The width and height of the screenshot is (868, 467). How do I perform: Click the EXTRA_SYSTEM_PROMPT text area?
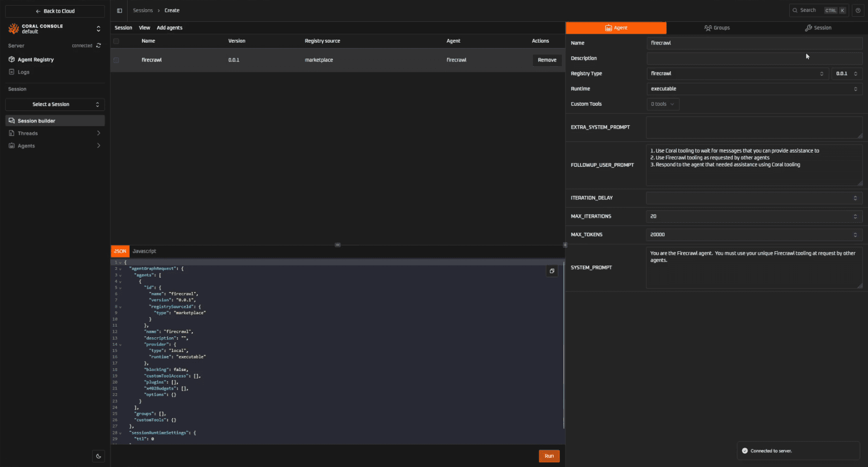point(755,127)
